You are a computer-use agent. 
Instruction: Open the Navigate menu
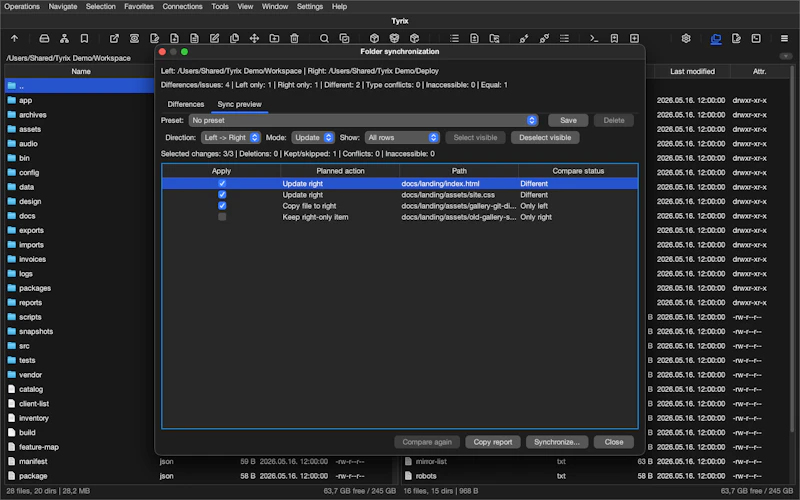click(63, 7)
